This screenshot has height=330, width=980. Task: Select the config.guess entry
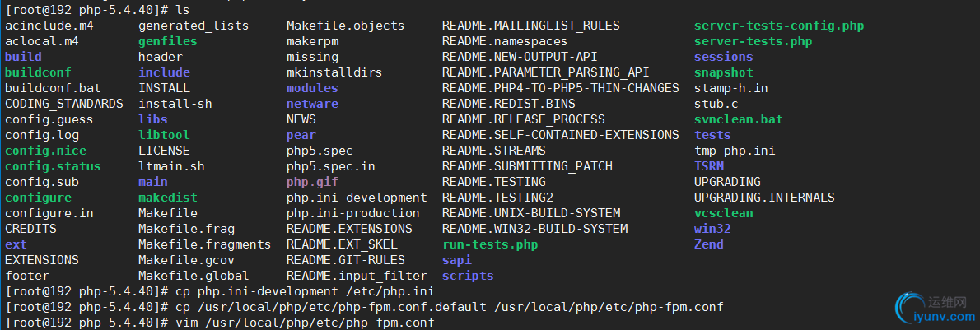pyautogui.click(x=49, y=119)
